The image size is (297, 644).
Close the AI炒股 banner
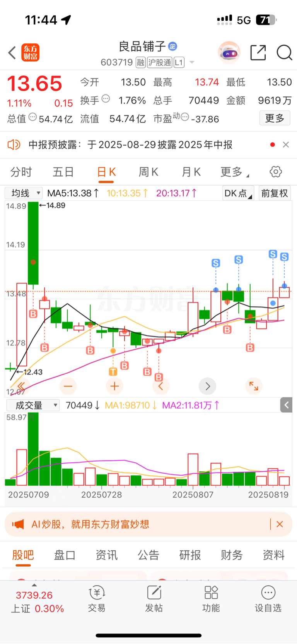point(280,524)
